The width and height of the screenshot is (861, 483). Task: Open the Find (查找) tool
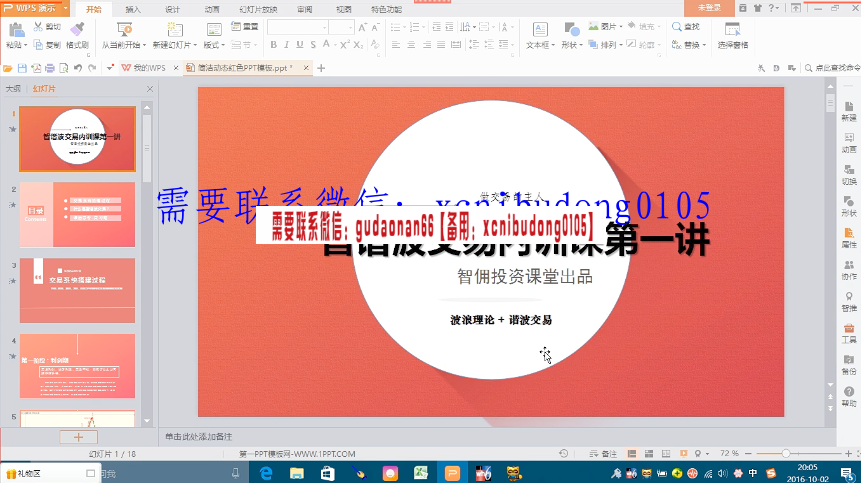tap(687, 27)
